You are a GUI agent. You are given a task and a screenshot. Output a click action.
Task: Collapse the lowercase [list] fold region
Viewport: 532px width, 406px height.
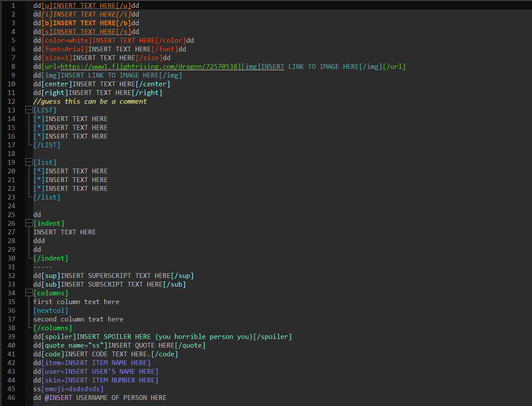pyautogui.click(x=28, y=162)
